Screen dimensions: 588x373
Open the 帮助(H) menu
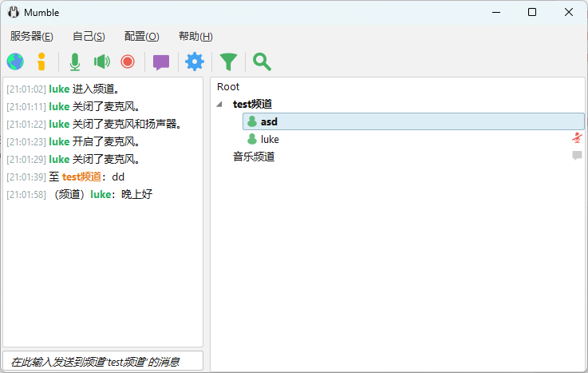[195, 37]
